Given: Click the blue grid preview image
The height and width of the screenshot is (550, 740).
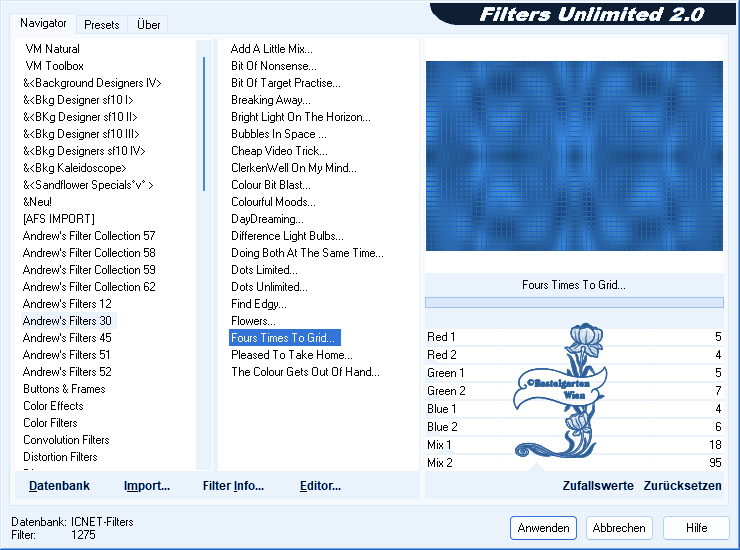Looking at the screenshot, I should pos(574,156).
